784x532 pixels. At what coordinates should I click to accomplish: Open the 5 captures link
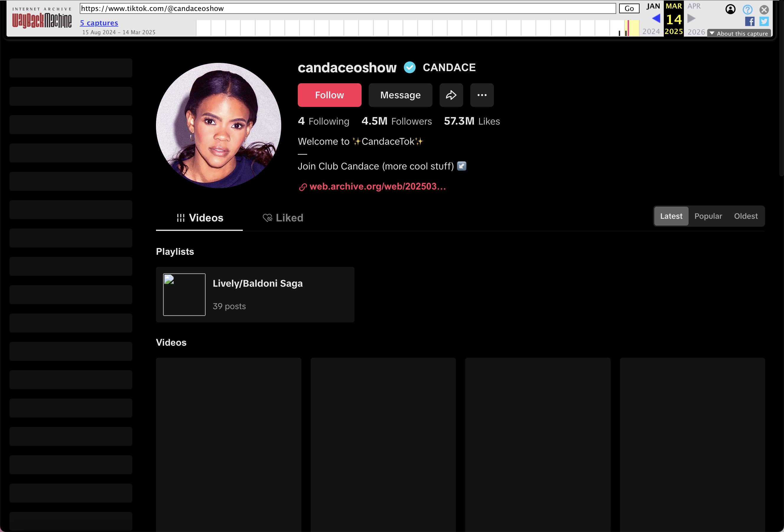[98, 23]
